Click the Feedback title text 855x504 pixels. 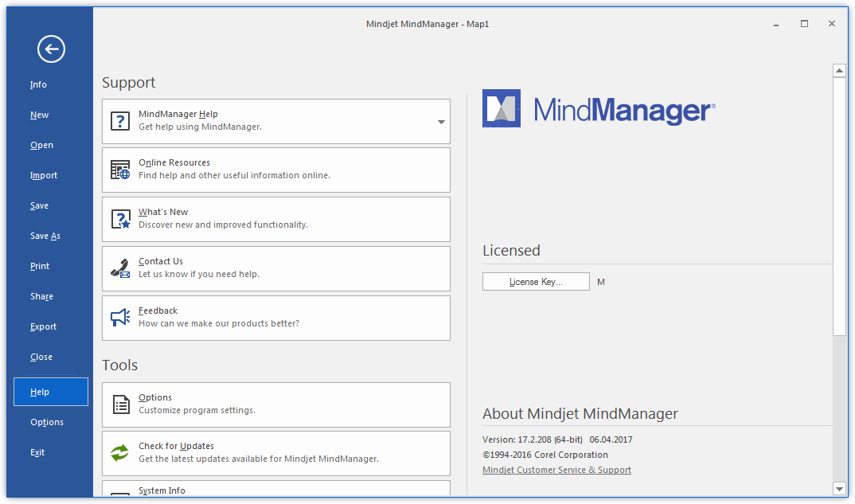(158, 311)
